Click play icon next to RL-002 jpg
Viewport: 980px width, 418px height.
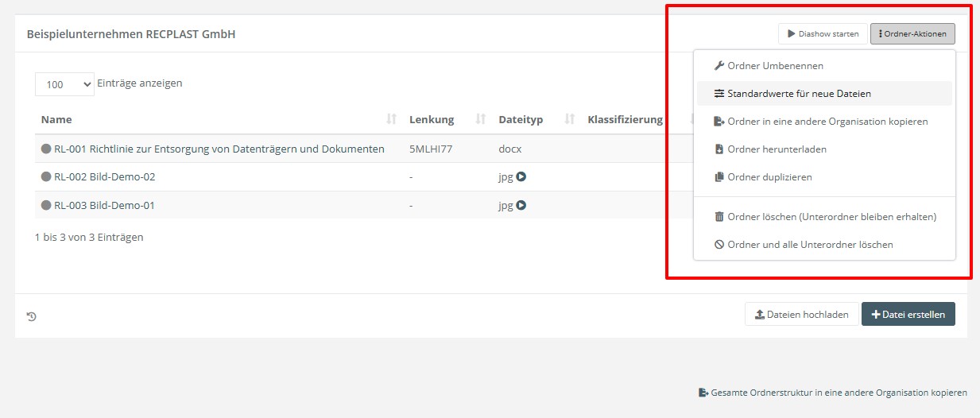[521, 177]
